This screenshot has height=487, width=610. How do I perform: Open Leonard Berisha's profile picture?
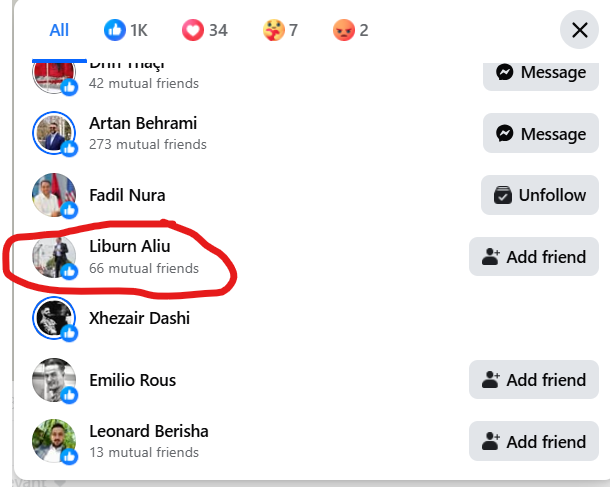pyautogui.click(x=54, y=441)
